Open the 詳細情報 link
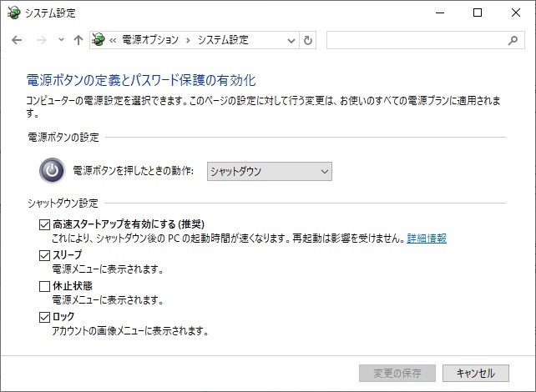The image size is (536, 392). [x=427, y=239]
